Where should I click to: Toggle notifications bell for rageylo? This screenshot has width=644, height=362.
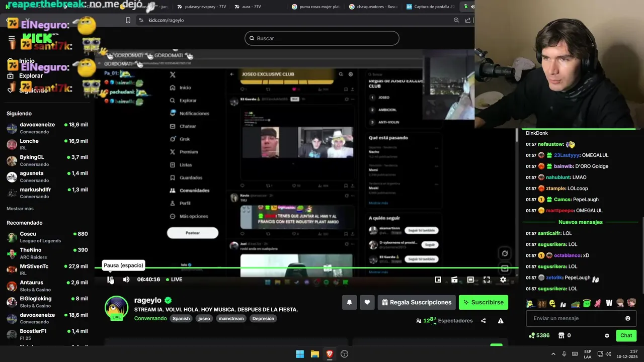pos(349,302)
